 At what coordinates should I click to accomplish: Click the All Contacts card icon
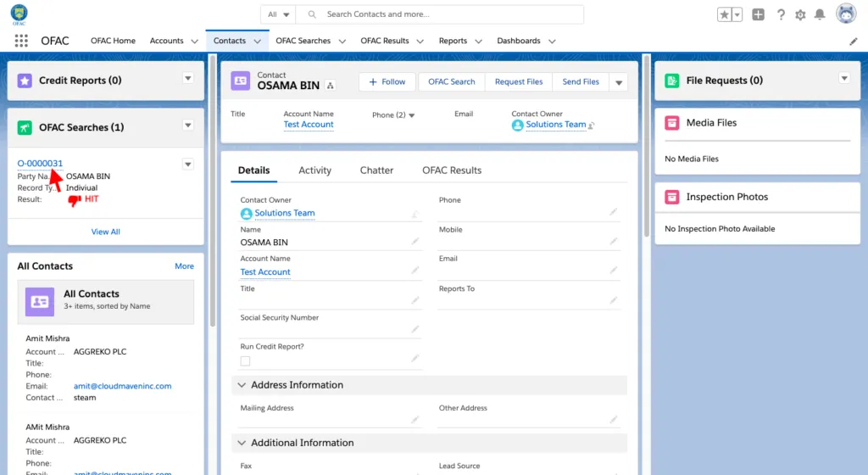tap(40, 302)
